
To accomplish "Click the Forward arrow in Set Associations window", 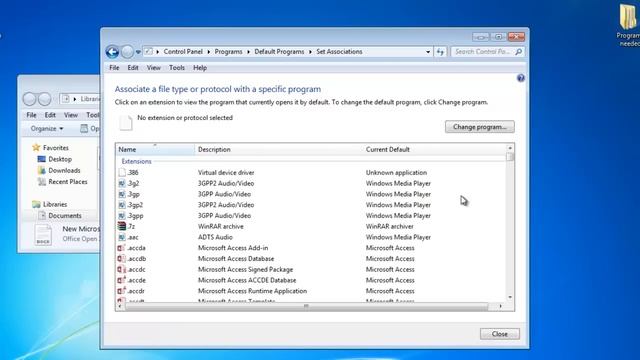I will click(127, 52).
